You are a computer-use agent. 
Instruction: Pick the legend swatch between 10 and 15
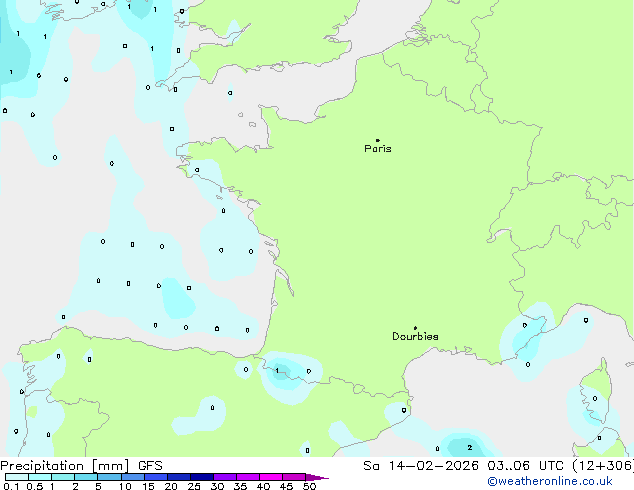click(133, 477)
